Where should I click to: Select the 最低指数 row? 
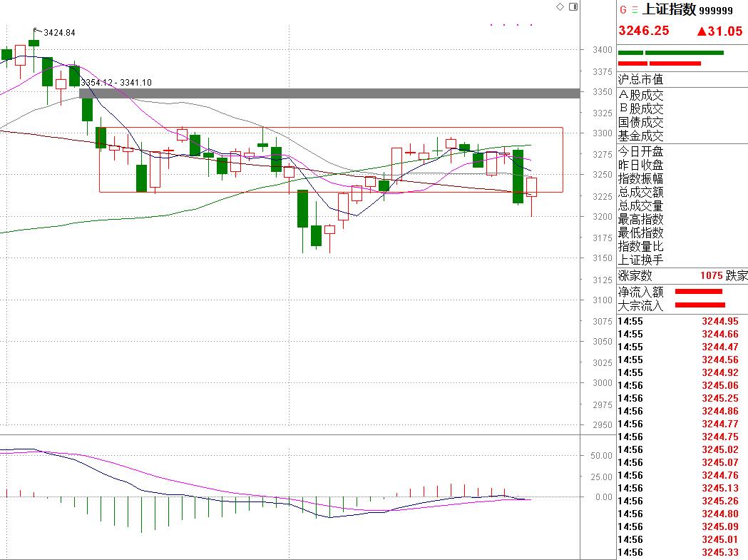[x=682, y=233]
